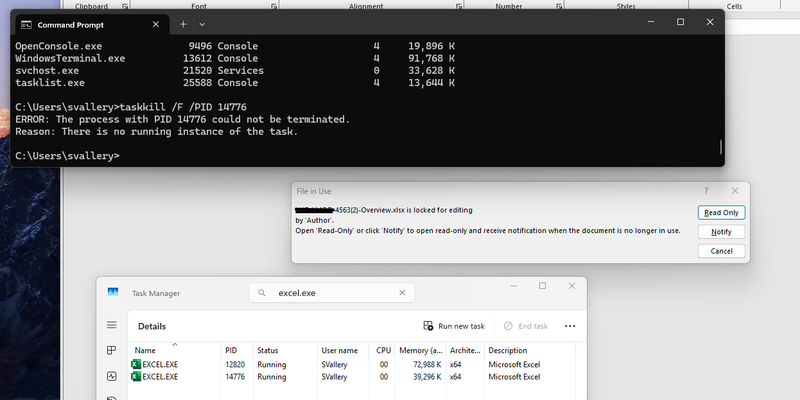Open Task Manager hamburger navigation menu
The height and width of the screenshot is (400, 800).
(x=112, y=325)
